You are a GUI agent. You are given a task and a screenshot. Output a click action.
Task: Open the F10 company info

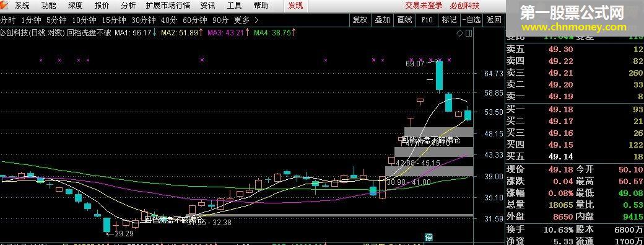[427, 20]
